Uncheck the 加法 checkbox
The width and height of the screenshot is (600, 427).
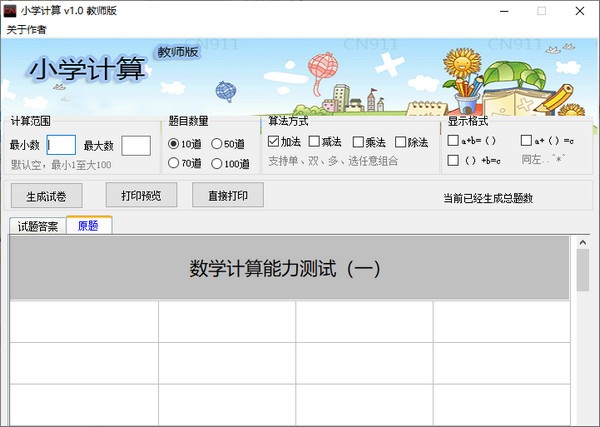tap(273, 142)
